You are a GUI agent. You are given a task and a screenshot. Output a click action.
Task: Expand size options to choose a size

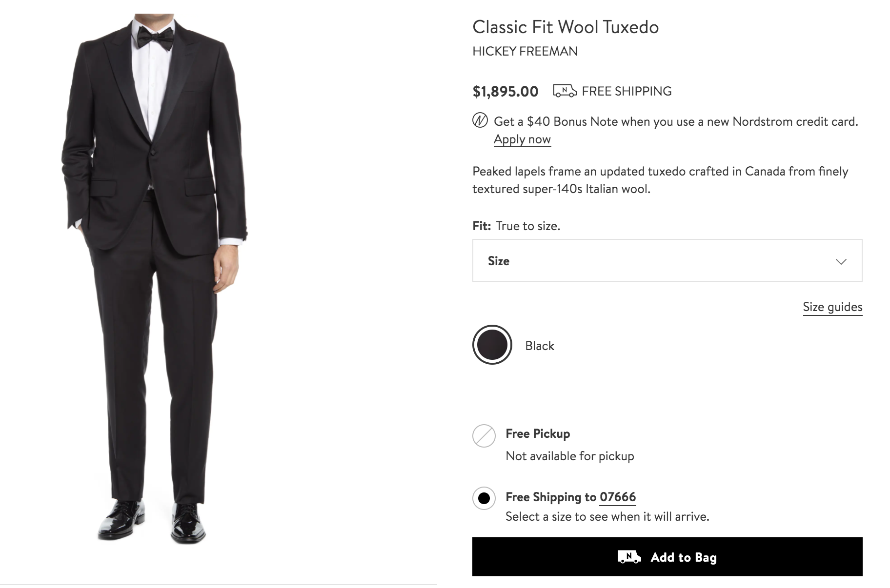(667, 261)
